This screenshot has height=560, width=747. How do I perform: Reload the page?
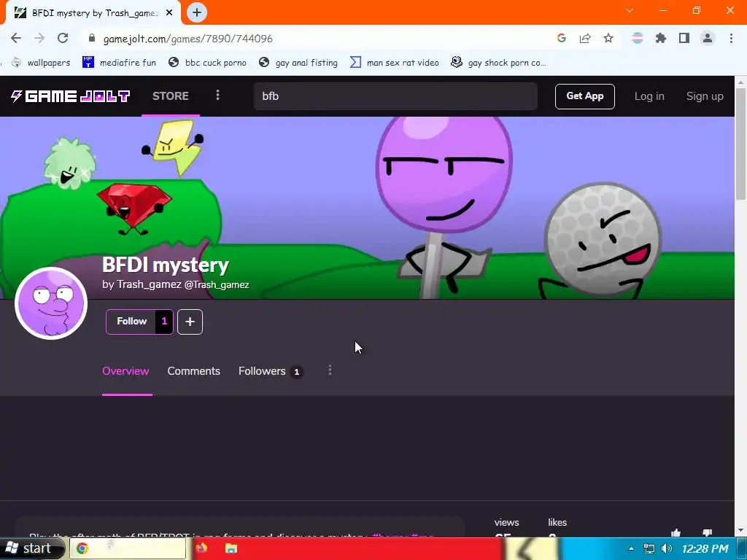pyautogui.click(x=63, y=38)
